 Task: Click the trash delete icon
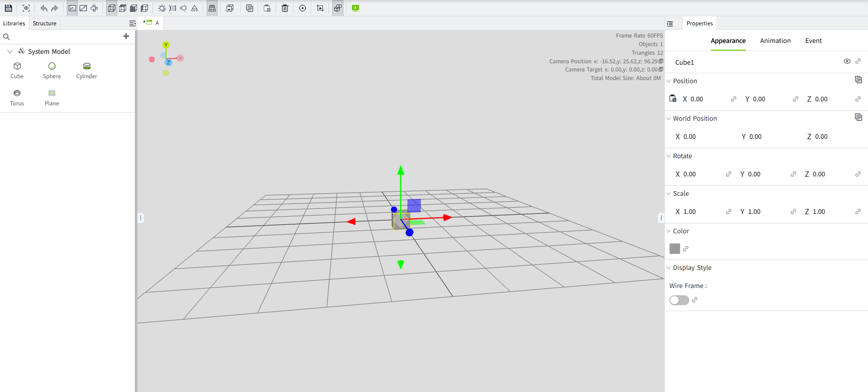click(x=285, y=8)
